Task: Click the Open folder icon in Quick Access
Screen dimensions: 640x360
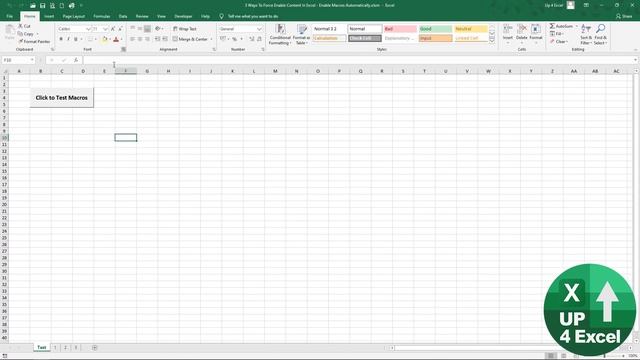Action: click(33, 6)
